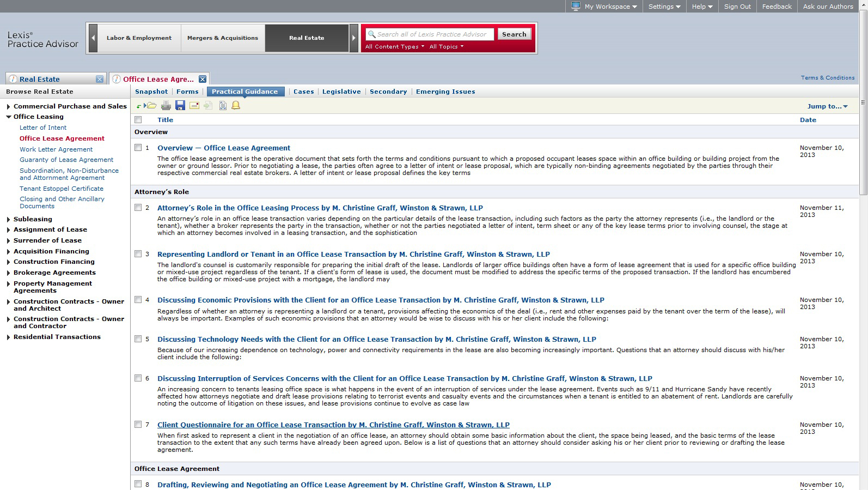Click the Ask our Authors link
This screenshot has width=868, height=490.
828,7
